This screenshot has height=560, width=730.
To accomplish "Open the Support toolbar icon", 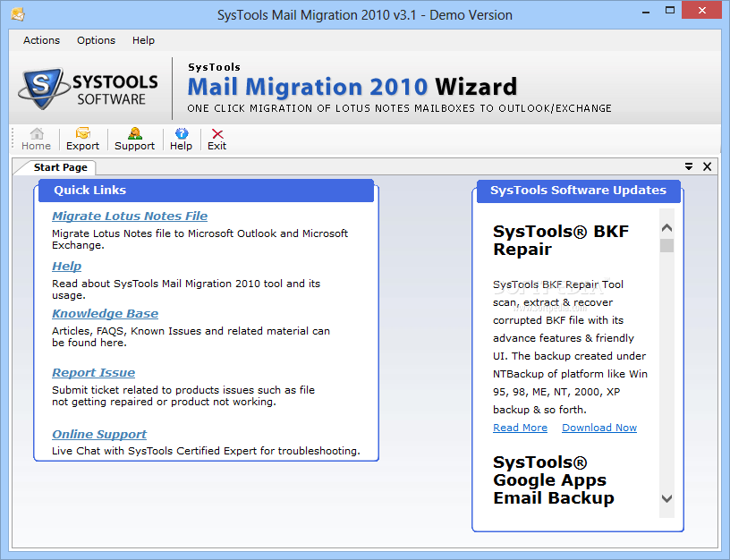I will [x=134, y=133].
